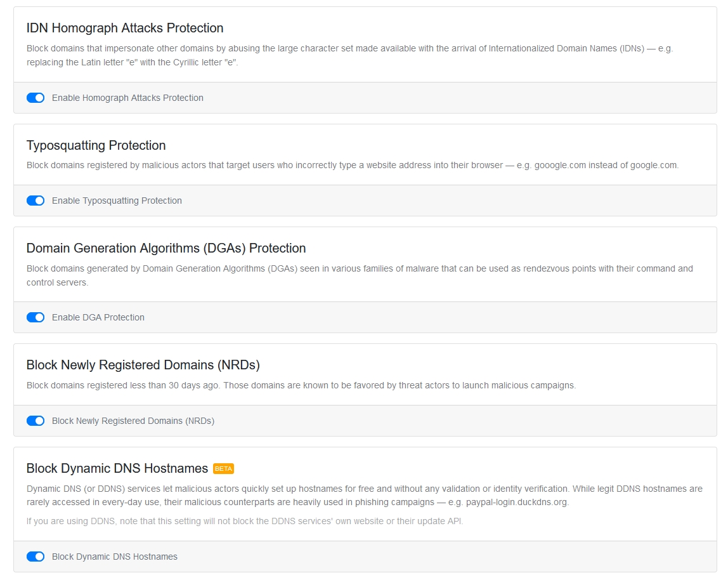Screen dimensions: 728x580
Task: Click the "Enable Typosquatting Protection" label text
Action: point(117,201)
